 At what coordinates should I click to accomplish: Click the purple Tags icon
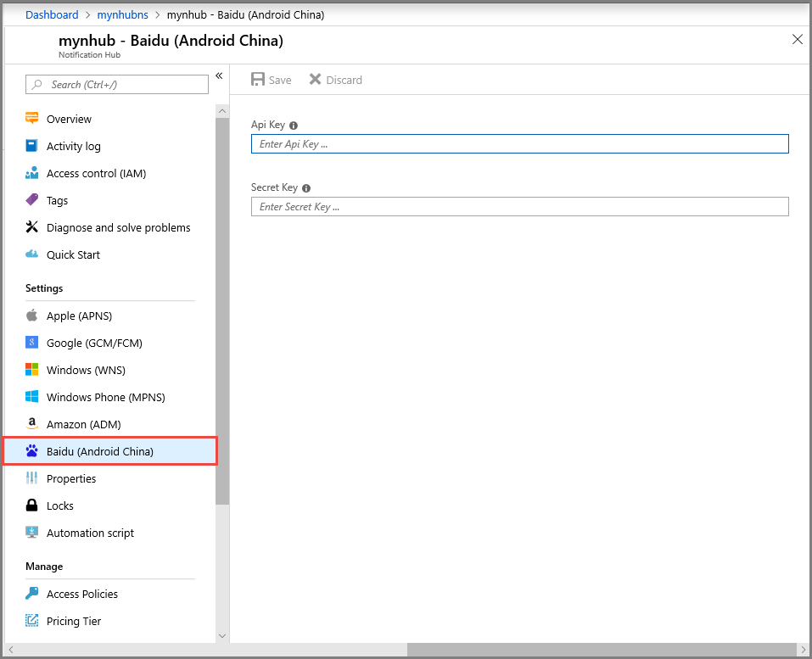click(x=32, y=200)
